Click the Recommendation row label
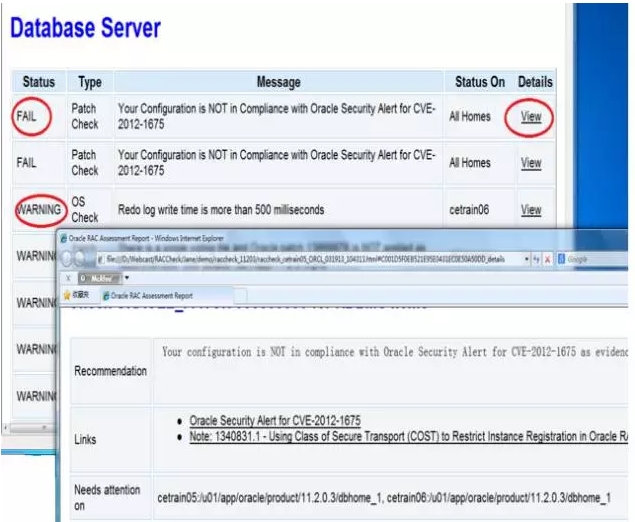Screen dimensions: 635x522 pos(111,371)
